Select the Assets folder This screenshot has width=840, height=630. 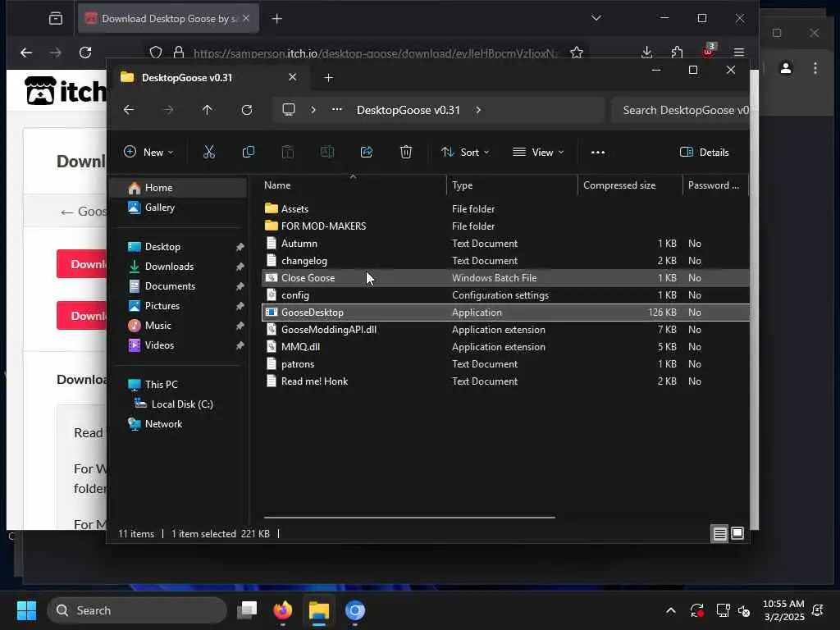[505, 209]
